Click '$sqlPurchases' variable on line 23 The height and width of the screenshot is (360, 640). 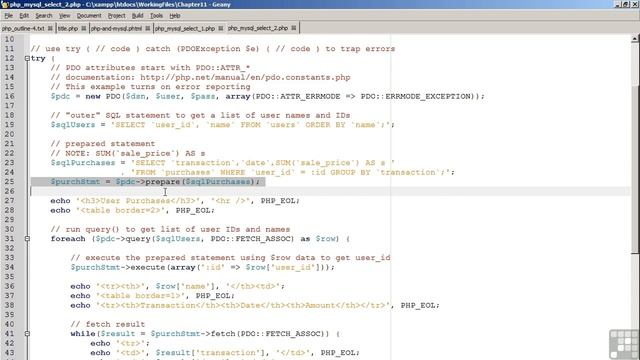(83, 162)
